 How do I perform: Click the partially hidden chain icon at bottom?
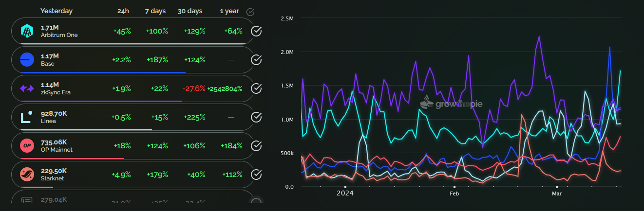click(26, 200)
